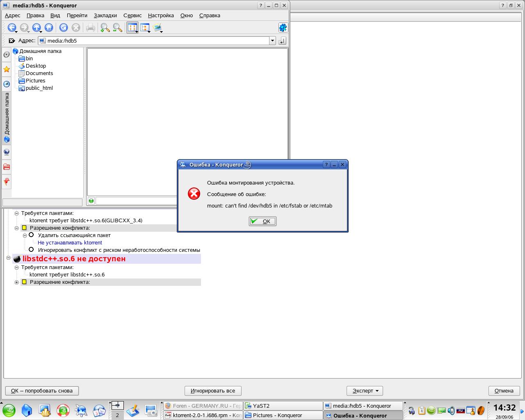This screenshot has width=525, height=420.
Task: Zoom out with the magnifier minus icon
Action: (x=118, y=27)
